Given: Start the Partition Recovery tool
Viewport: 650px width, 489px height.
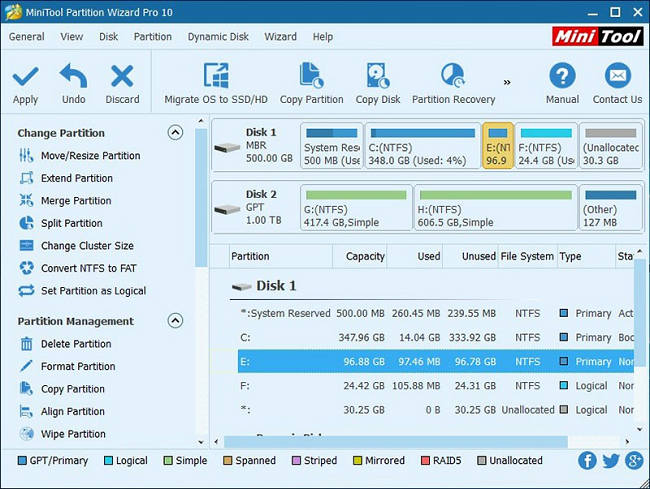Looking at the screenshot, I should [x=453, y=76].
